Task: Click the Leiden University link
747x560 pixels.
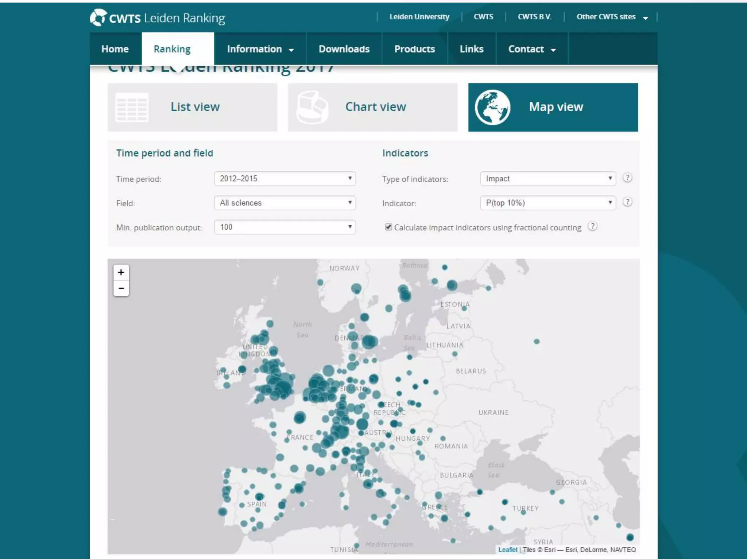Action: [x=419, y=17]
